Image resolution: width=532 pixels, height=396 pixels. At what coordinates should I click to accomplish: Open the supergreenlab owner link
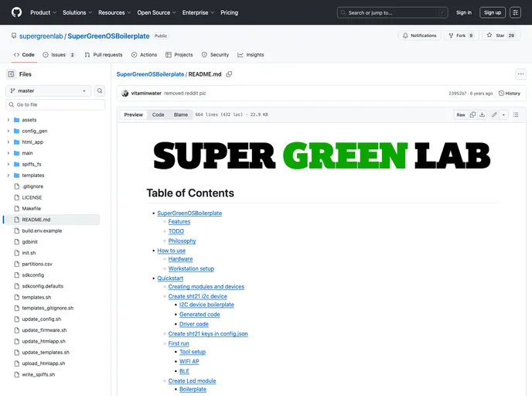(x=41, y=36)
